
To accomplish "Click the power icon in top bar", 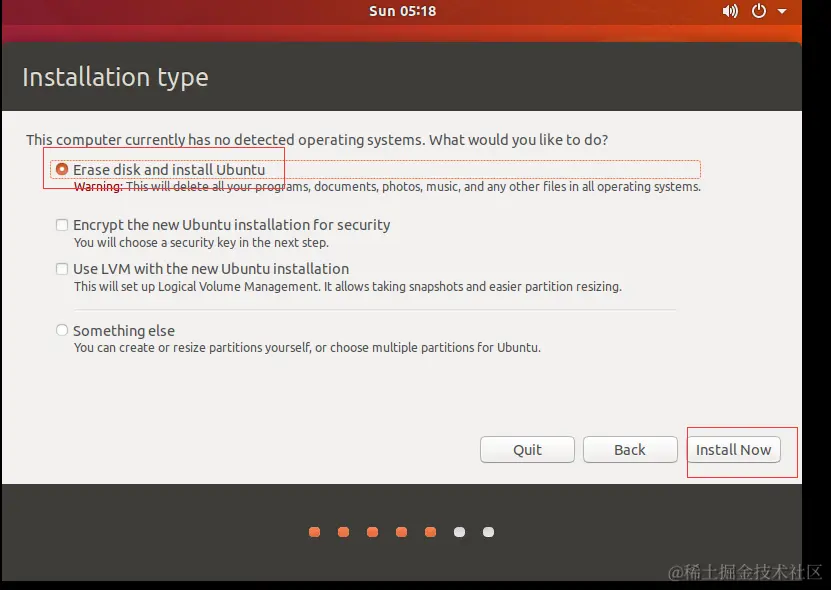I will pyautogui.click(x=759, y=11).
